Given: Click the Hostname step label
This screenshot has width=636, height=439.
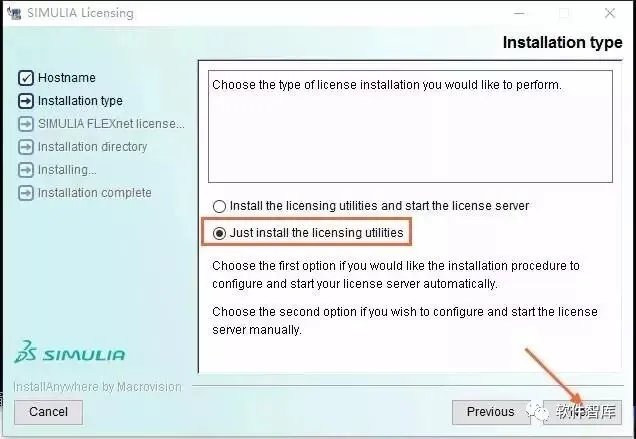Looking at the screenshot, I should 67,78.
